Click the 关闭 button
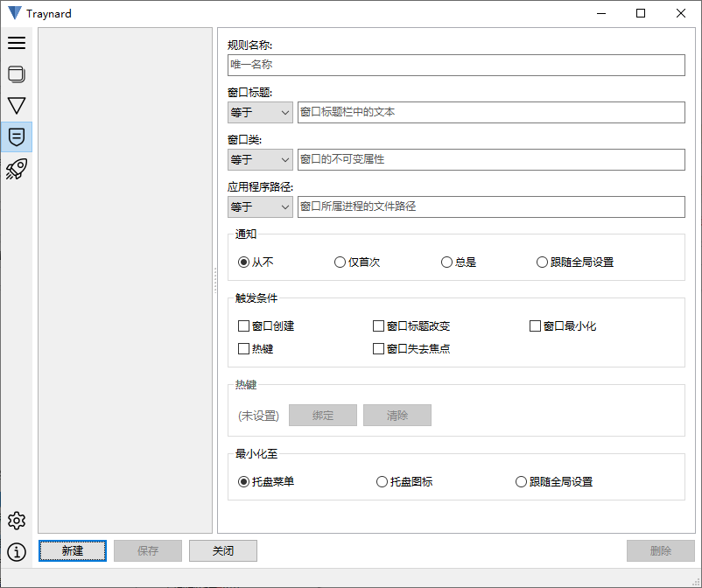 click(x=222, y=550)
